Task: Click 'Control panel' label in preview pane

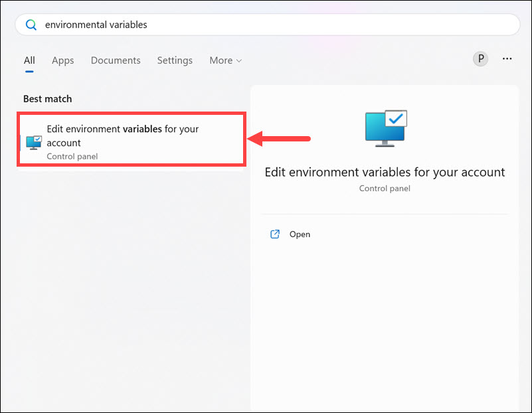Action: click(385, 189)
